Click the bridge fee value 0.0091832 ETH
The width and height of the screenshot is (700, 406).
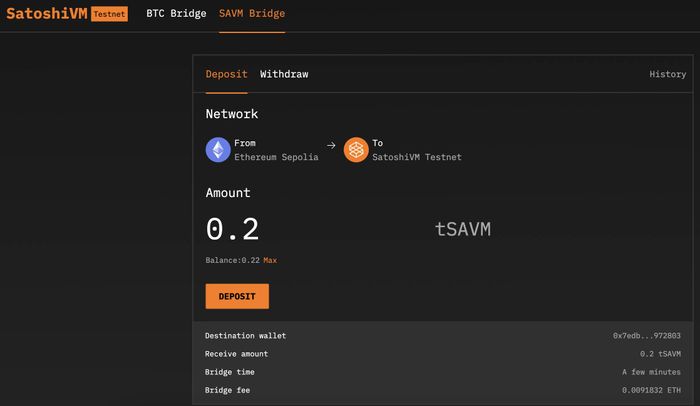(651, 390)
